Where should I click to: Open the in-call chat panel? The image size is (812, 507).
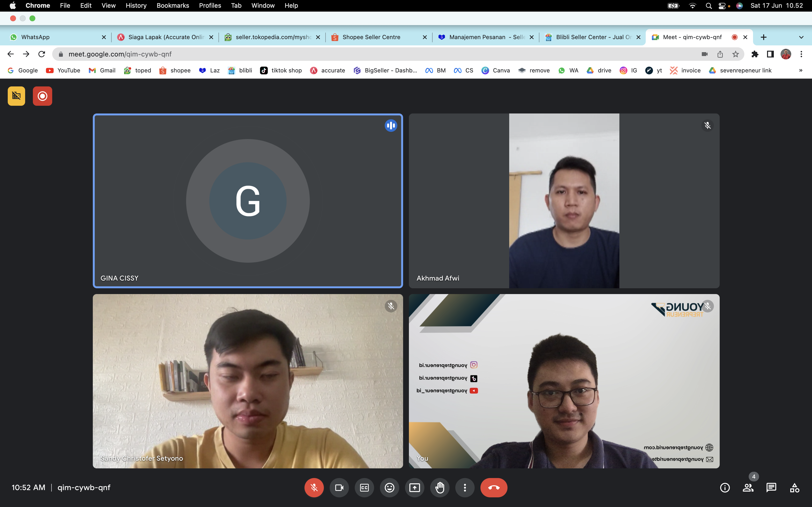coord(771,487)
